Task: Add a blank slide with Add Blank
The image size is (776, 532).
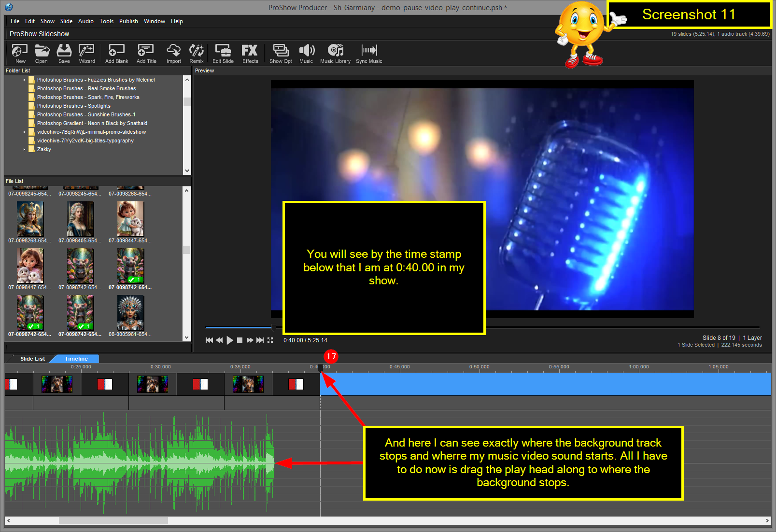Action: coord(117,54)
